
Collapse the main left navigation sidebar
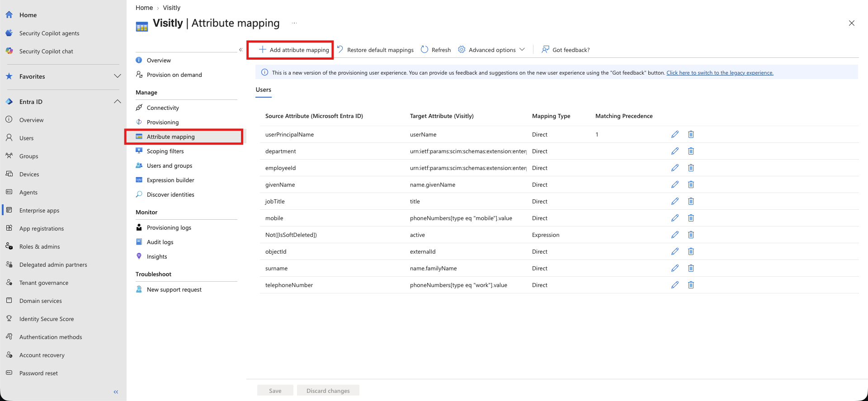pyautogui.click(x=116, y=392)
